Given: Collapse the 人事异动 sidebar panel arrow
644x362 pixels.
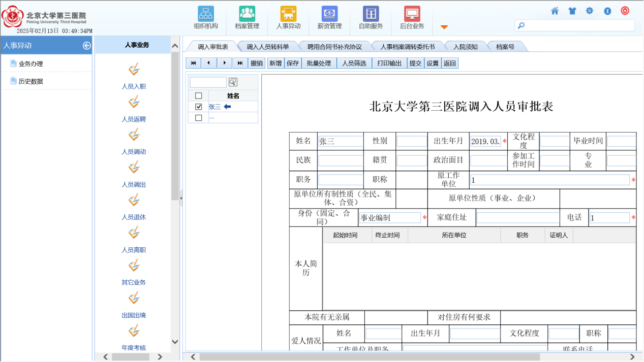Looking at the screenshot, I should (87, 46).
